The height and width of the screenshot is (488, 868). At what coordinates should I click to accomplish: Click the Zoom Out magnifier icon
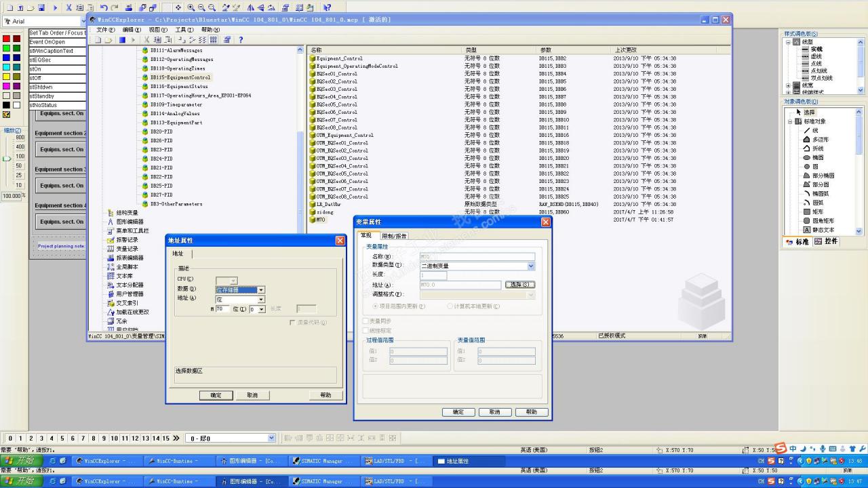[x=201, y=7]
